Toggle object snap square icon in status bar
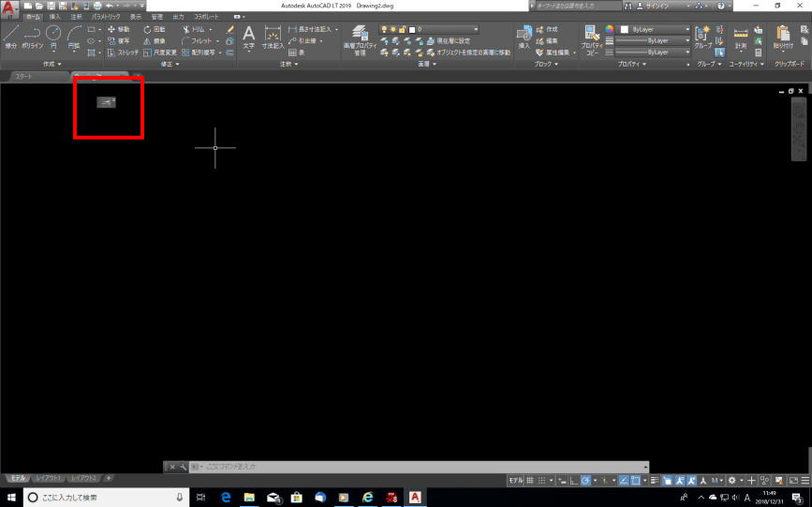Viewport: 812px width, 507px height. [635, 481]
